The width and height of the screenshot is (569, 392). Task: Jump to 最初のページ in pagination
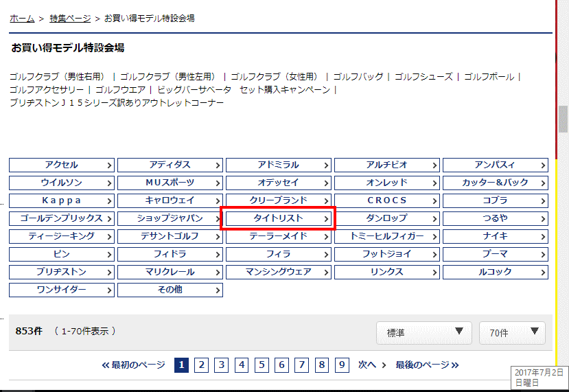pos(133,365)
